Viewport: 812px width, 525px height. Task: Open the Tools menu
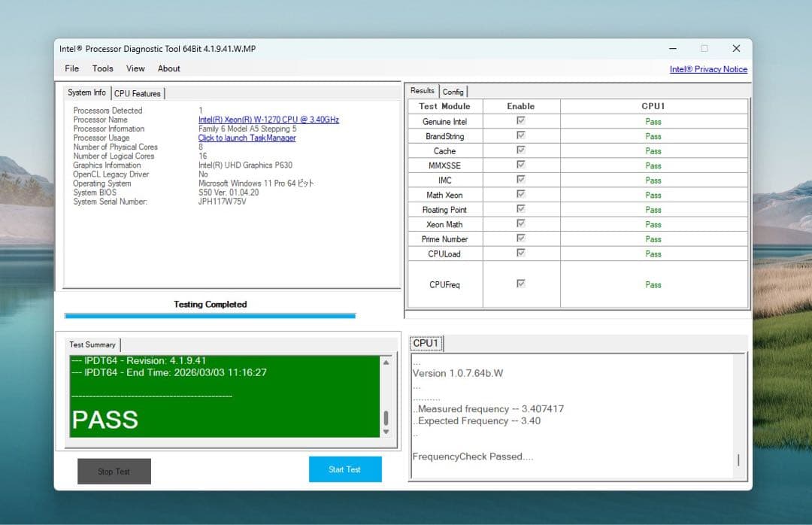pyautogui.click(x=102, y=68)
